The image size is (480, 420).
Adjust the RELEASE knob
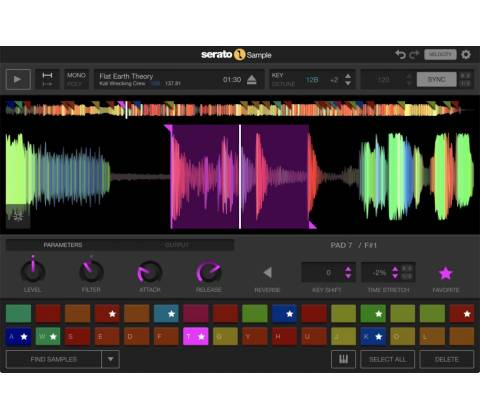click(209, 272)
